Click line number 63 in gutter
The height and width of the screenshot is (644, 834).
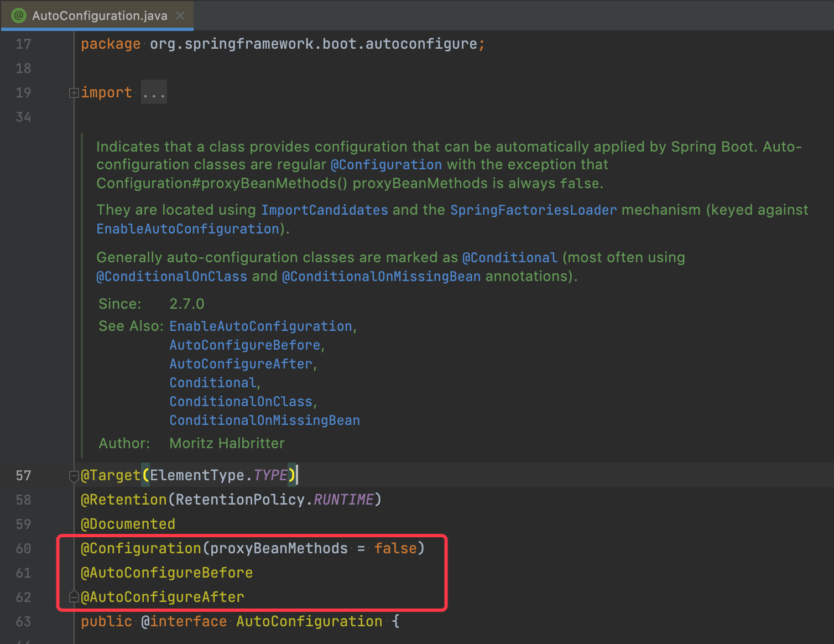tap(23, 621)
